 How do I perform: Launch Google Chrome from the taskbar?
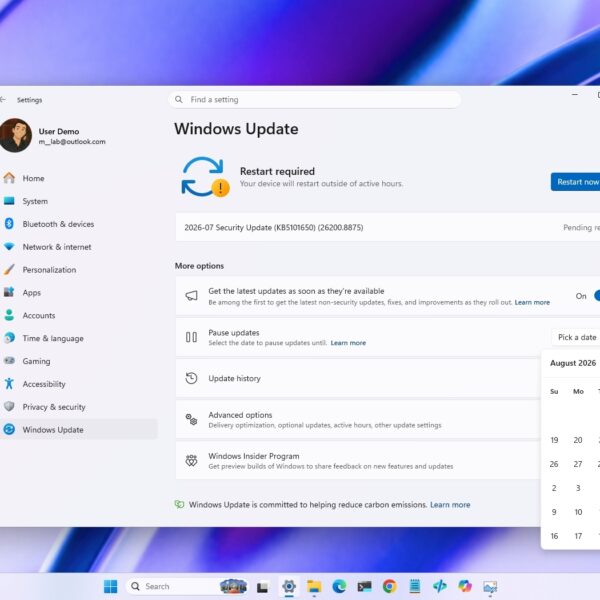coord(390,587)
